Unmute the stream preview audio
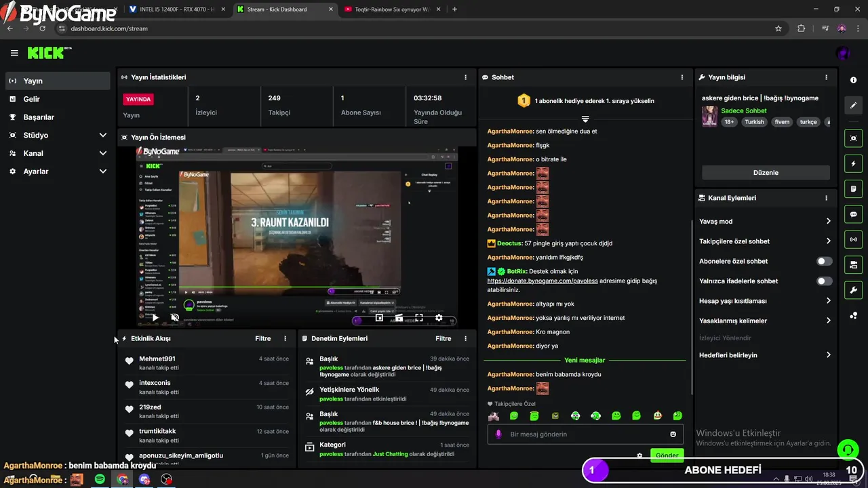This screenshot has height=488, width=868. click(175, 317)
